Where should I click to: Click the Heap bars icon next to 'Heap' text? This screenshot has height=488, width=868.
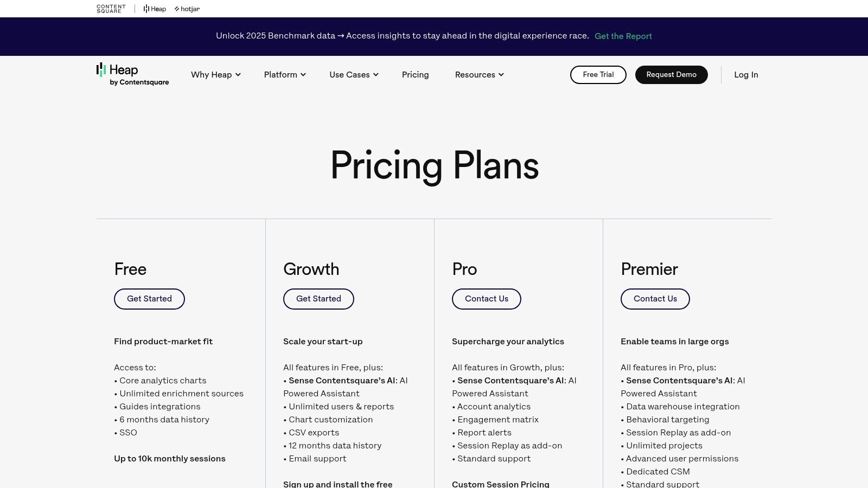(x=145, y=9)
